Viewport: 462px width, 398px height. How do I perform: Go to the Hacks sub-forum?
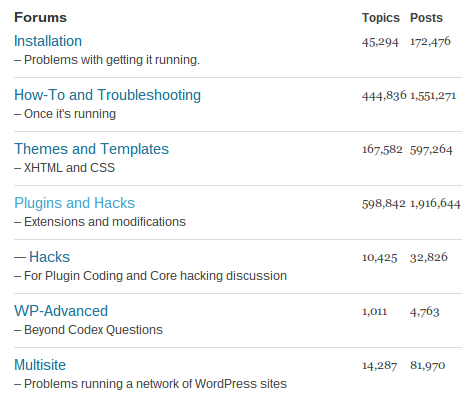[x=49, y=257]
